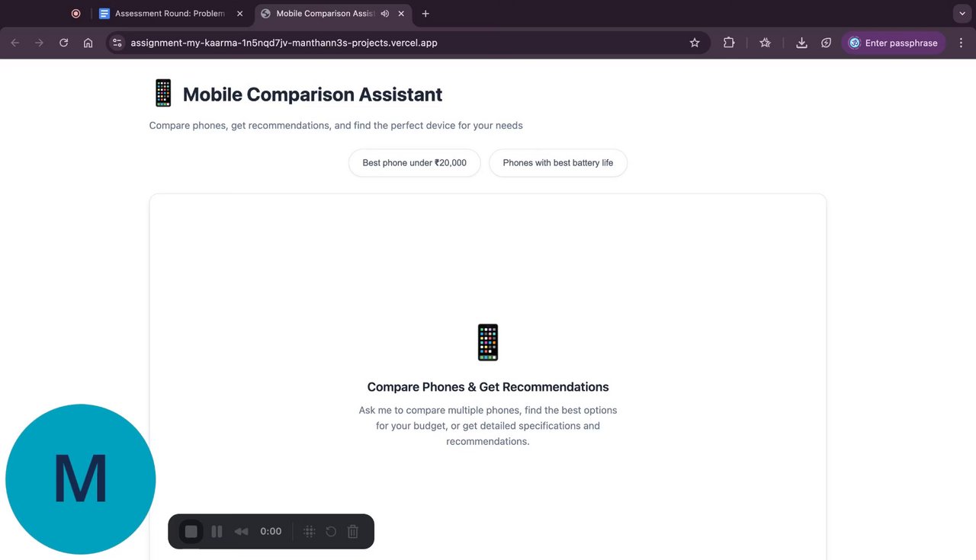Bookmark this page with the star
976x560 pixels.
[x=695, y=43]
